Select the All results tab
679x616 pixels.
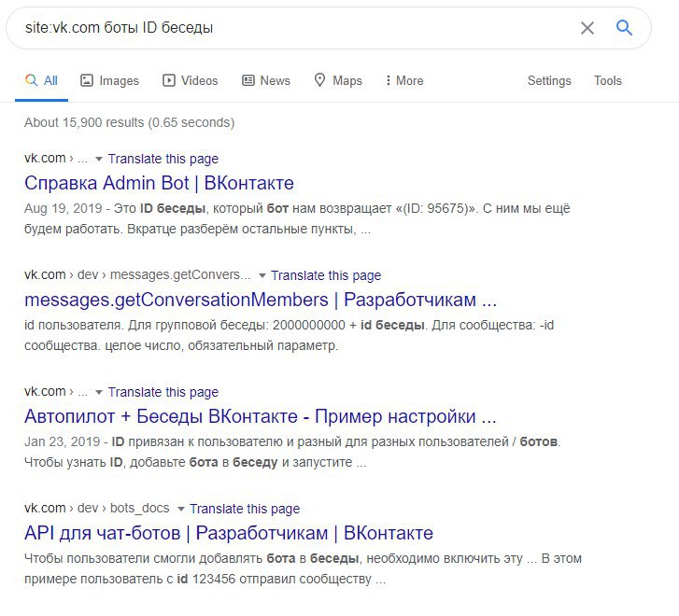point(42,80)
